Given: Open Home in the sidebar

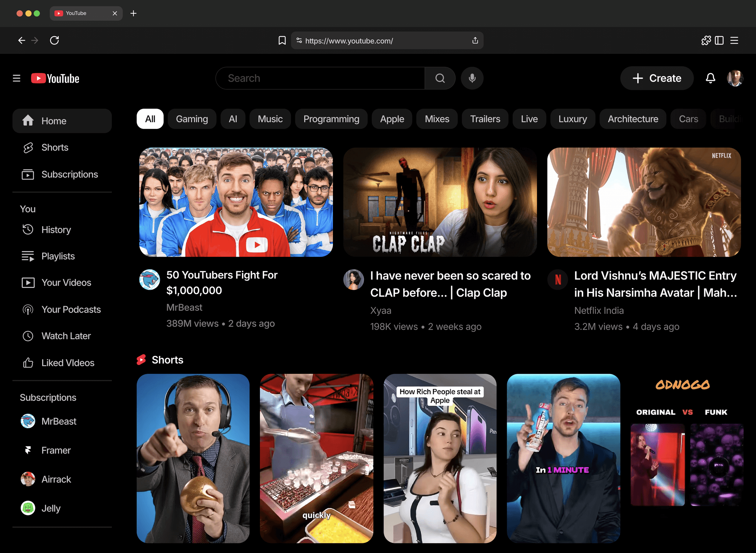Looking at the screenshot, I should point(62,121).
